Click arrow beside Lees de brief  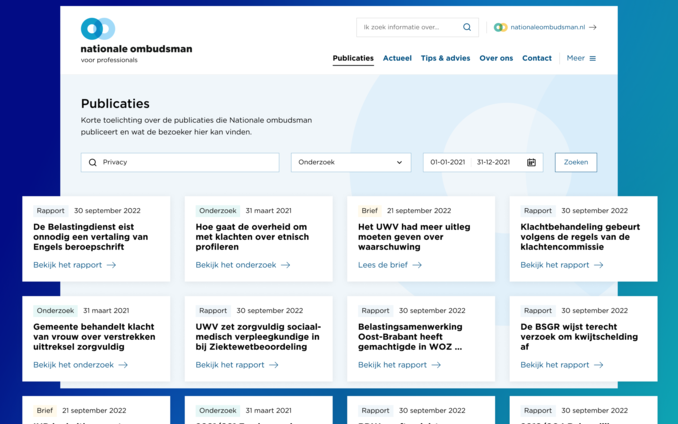click(417, 265)
